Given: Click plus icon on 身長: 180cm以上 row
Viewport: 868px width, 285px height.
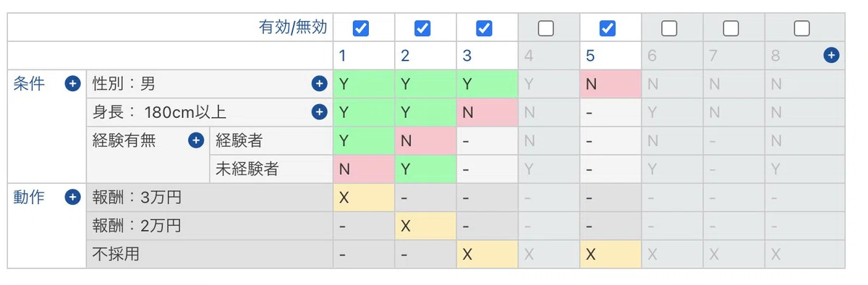Looking at the screenshot, I should [320, 112].
